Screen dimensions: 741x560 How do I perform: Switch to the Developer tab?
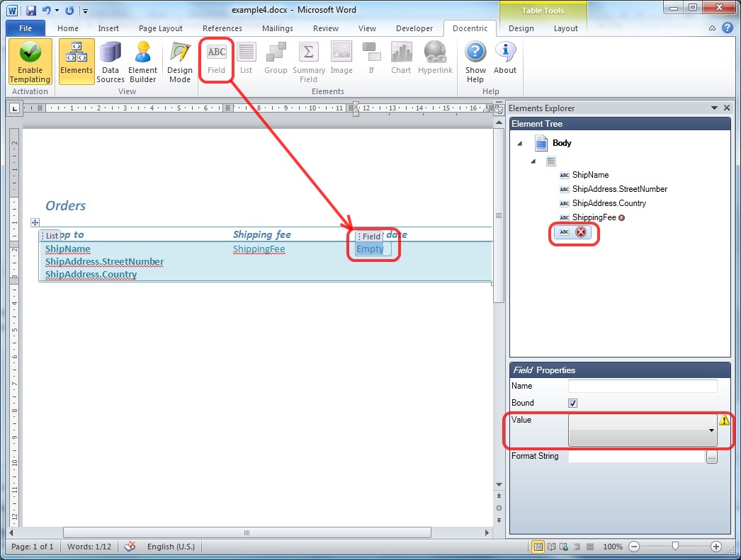point(414,28)
